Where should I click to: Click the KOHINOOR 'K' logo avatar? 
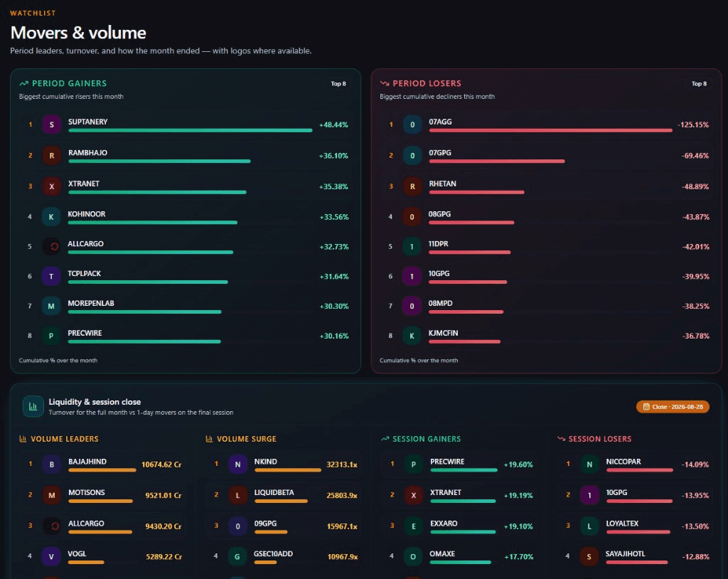[x=51, y=217]
